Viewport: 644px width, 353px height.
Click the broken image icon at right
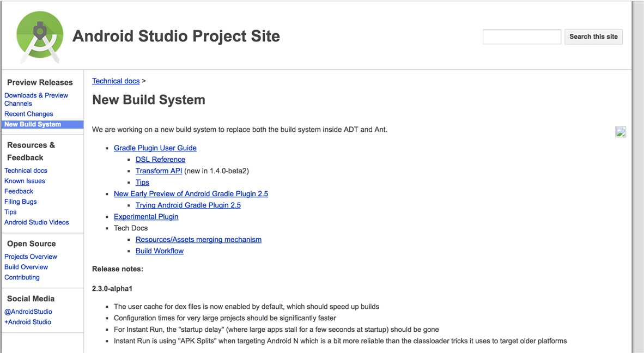tap(621, 132)
